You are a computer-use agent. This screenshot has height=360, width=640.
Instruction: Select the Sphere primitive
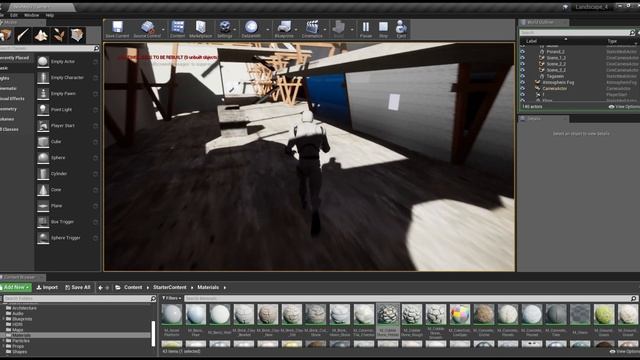tap(67, 158)
